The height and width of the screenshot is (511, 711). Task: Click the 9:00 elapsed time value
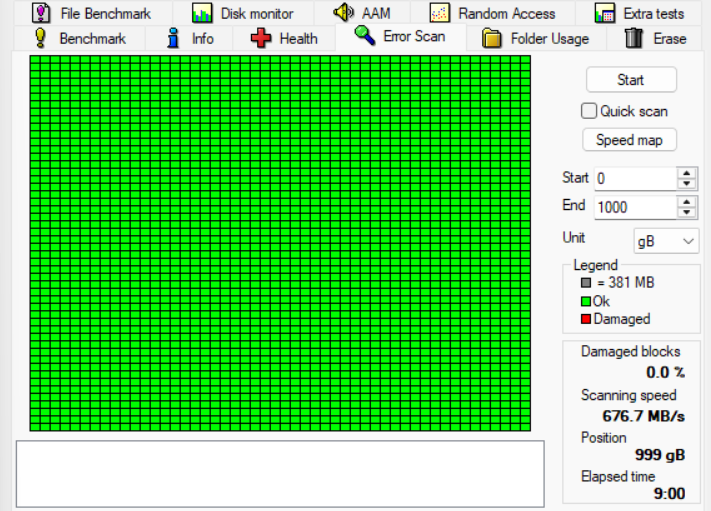tap(669, 493)
